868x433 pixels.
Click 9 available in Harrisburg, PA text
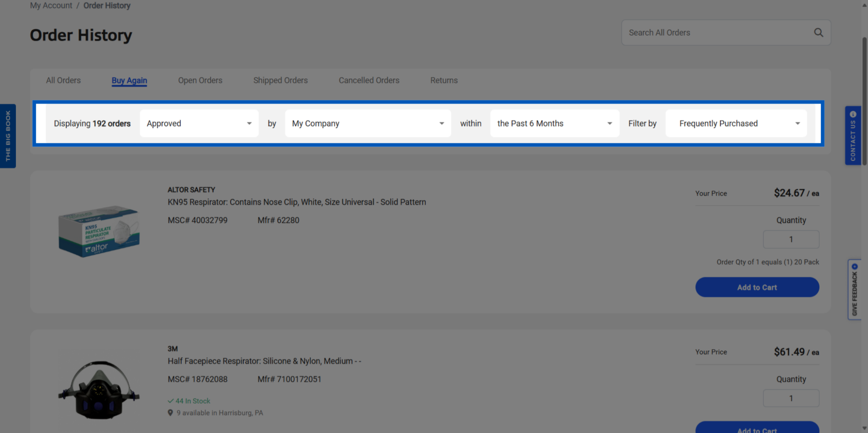click(220, 413)
